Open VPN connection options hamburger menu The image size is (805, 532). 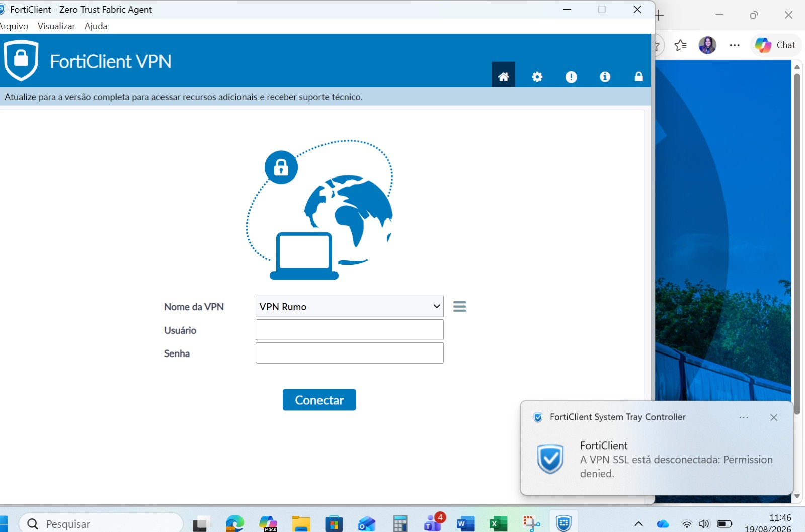pyautogui.click(x=459, y=307)
